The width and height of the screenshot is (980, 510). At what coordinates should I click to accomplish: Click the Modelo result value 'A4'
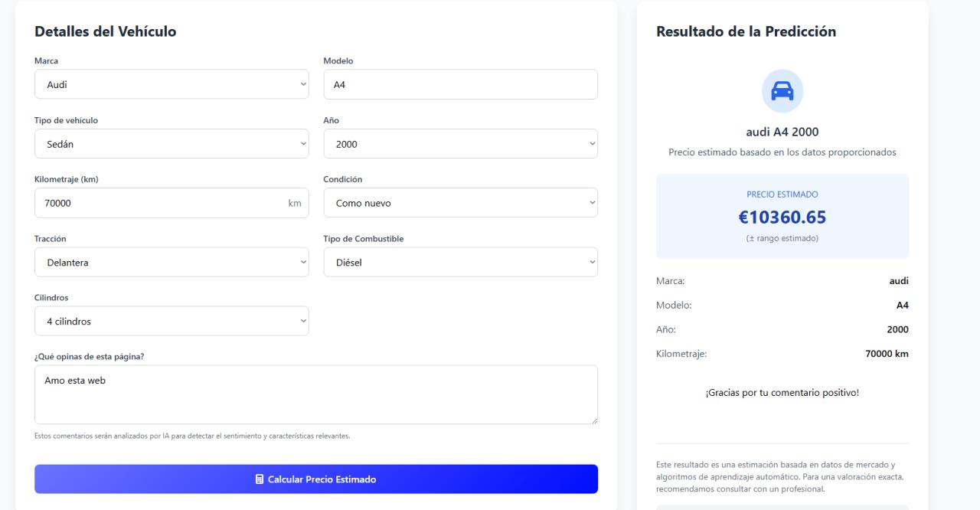(x=903, y=306)
